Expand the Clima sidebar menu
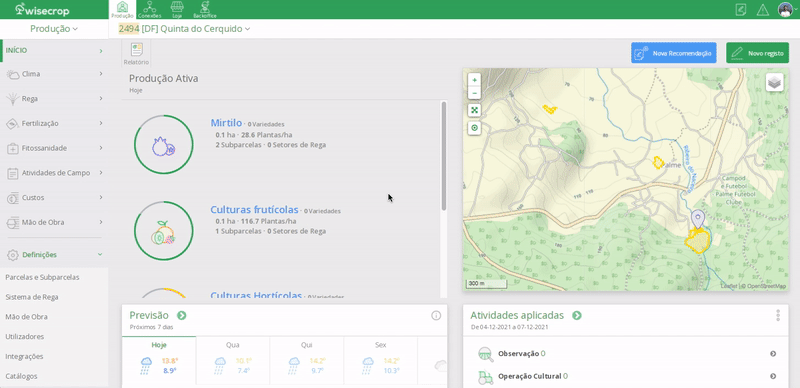This screenshot has height=388, width=800. (x=54, y=74)
